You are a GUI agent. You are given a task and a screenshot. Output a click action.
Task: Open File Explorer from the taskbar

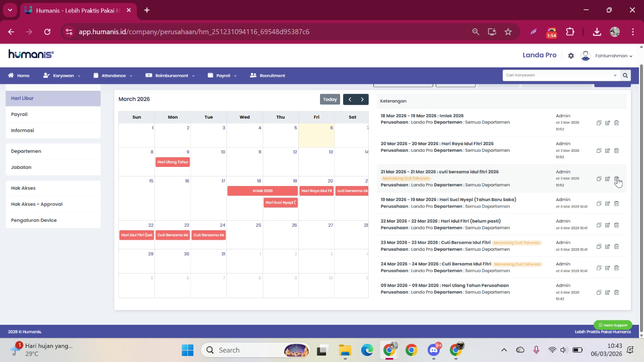[x=345, y=350]
